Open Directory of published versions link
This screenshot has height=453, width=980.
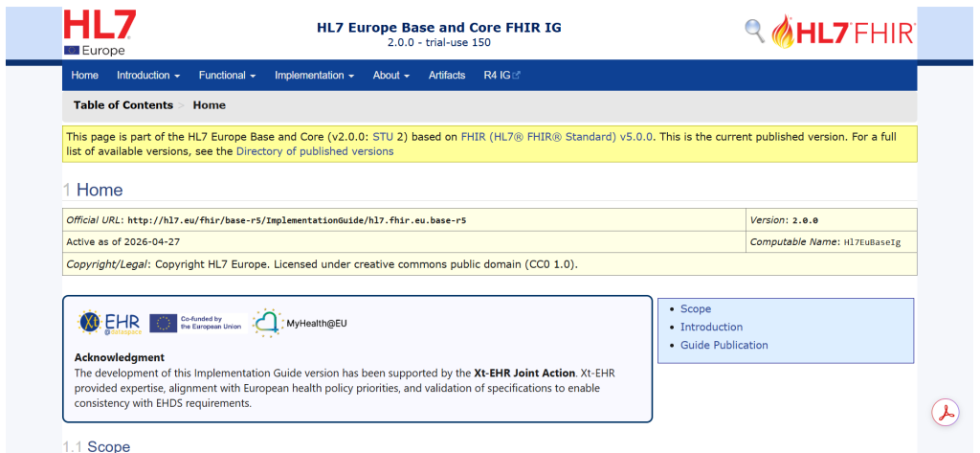tap(315, 151)
